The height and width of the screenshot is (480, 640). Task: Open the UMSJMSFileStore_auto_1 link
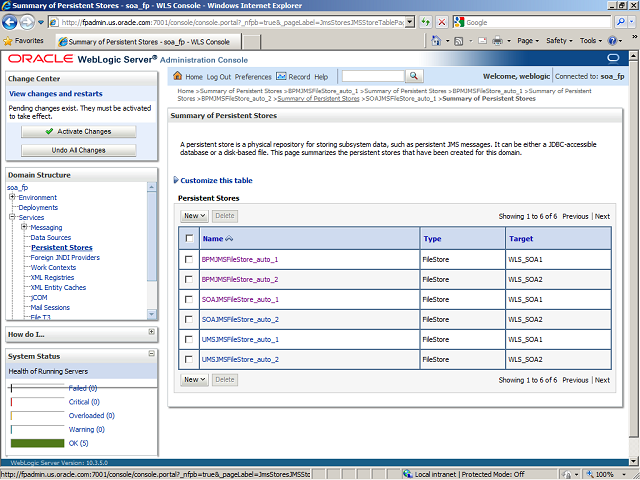240,339
